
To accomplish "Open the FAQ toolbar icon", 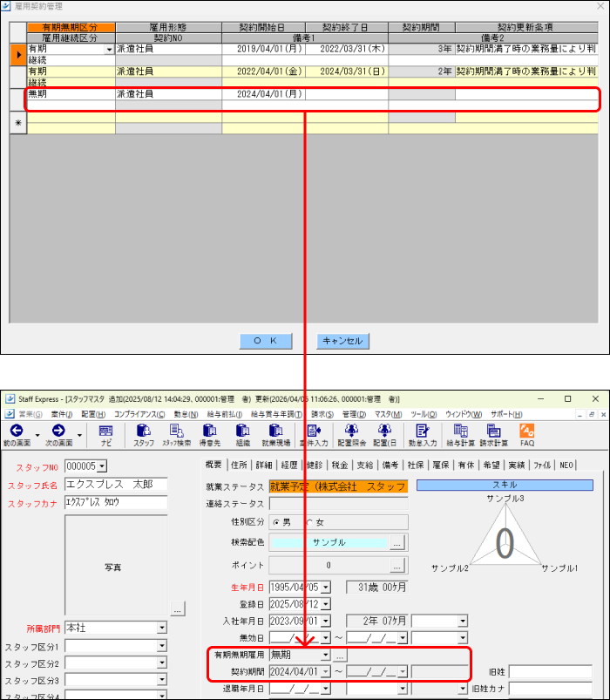I will [x=527, y=435].
